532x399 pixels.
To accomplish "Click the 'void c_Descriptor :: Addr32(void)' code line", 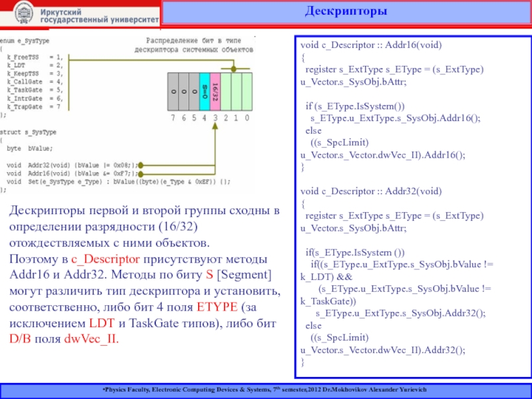I will pos(371,192).
